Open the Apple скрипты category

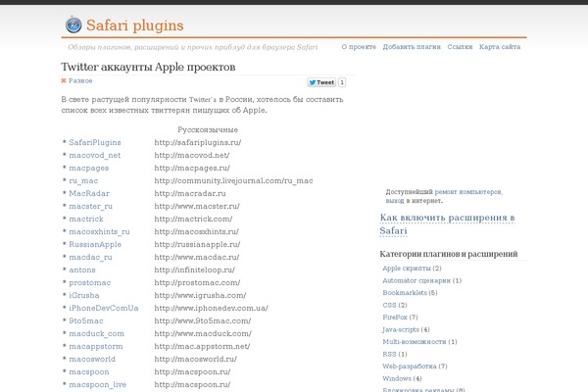point(407,269)
